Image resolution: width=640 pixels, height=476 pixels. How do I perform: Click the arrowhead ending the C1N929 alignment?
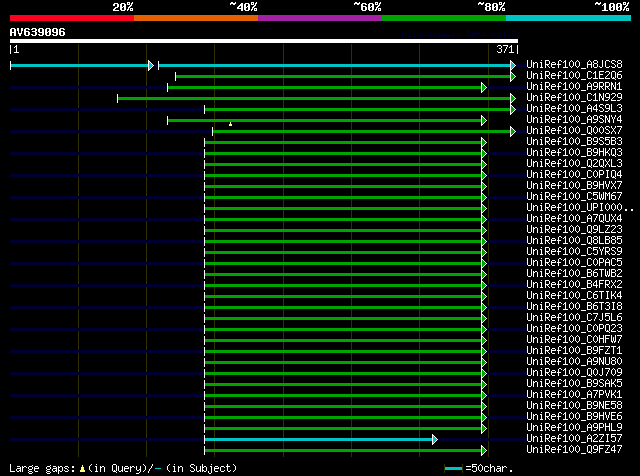point(513,98)
